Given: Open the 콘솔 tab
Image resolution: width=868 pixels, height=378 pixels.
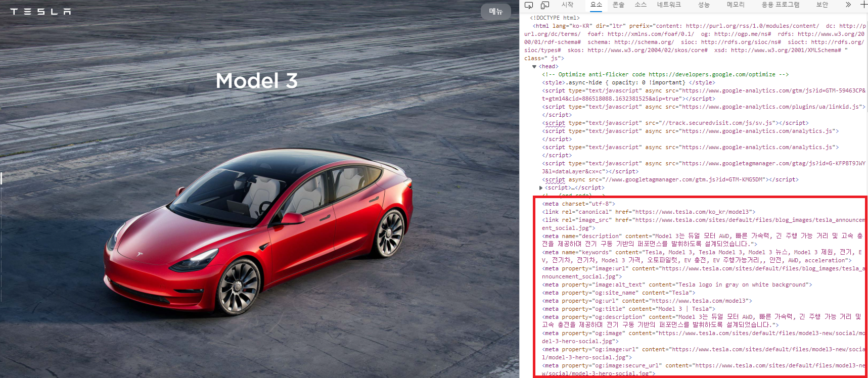Looking at the screenshot, I should coord(618,5).
